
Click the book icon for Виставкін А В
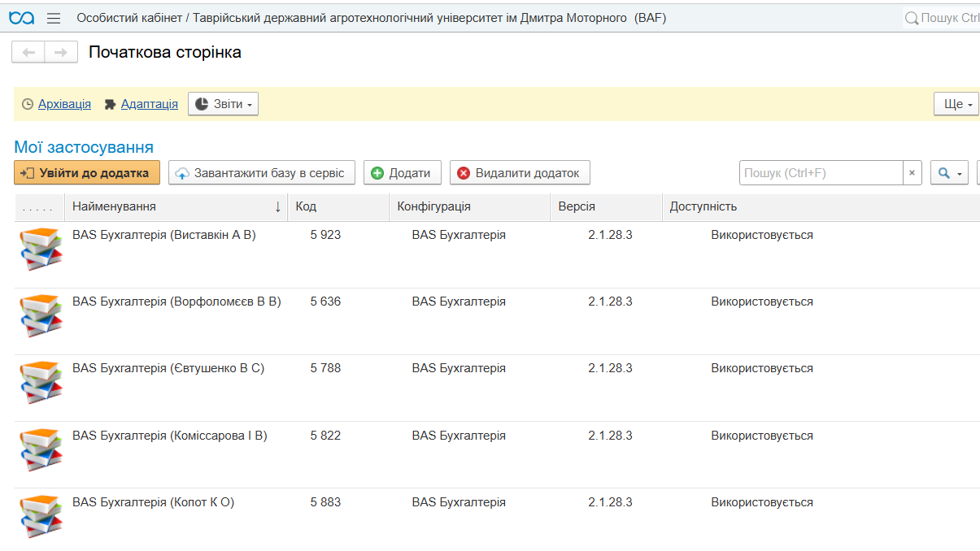[41, 249]
